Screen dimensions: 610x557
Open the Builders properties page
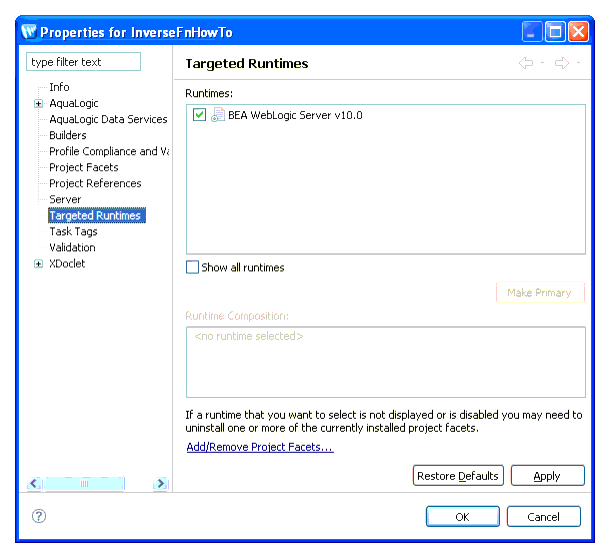[x=68, y=135]
